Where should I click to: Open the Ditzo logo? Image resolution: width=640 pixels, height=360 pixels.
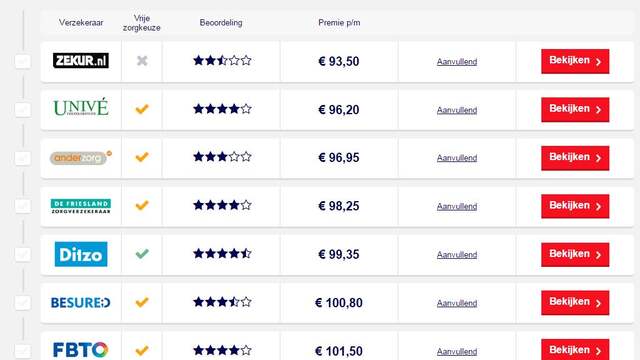81,254
